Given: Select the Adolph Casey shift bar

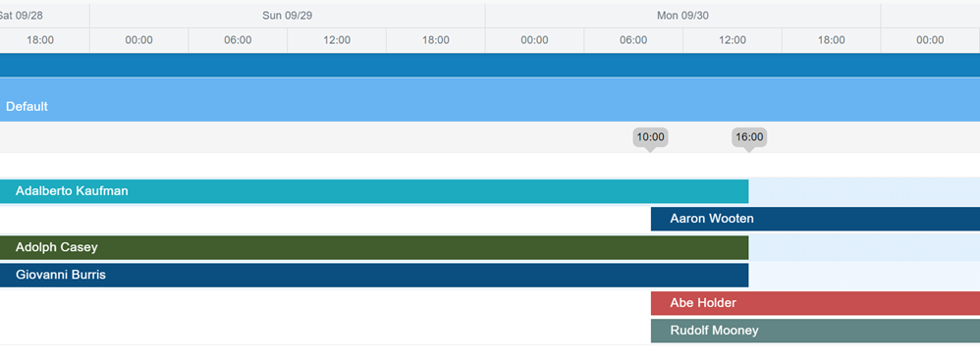Looking at the screenshot, I should 374,248.
